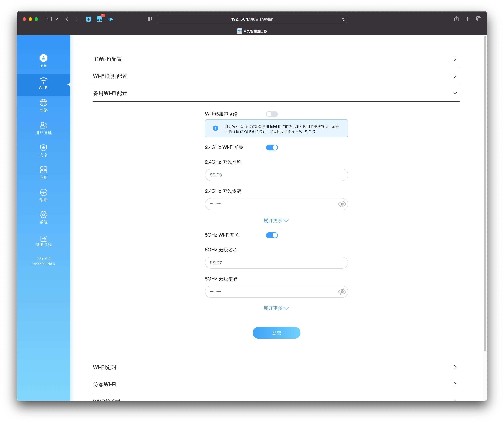
Task: Click the Wi-Fi定时 heading
Action: click(x=105, y=367)
